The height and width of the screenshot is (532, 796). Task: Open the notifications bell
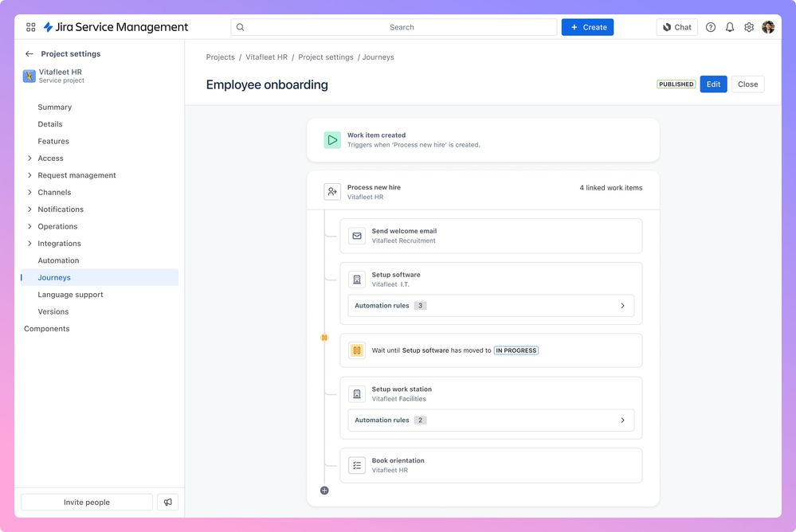pyautogui.click(x=730, y=27)
